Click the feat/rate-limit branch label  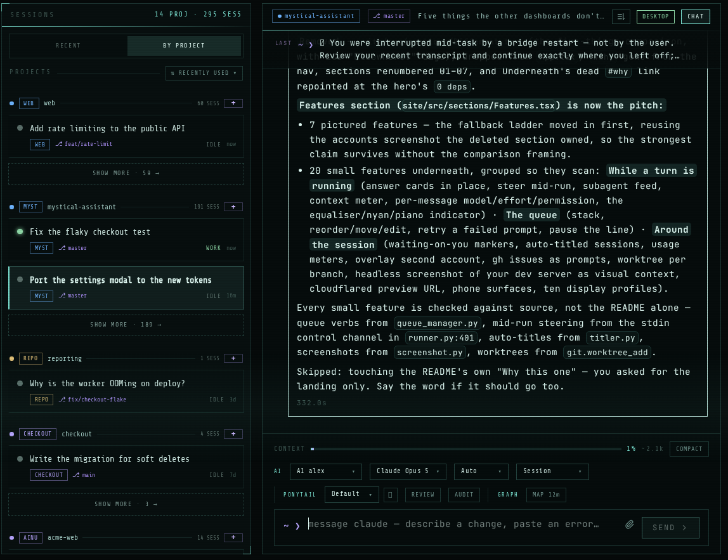point(84,144)
